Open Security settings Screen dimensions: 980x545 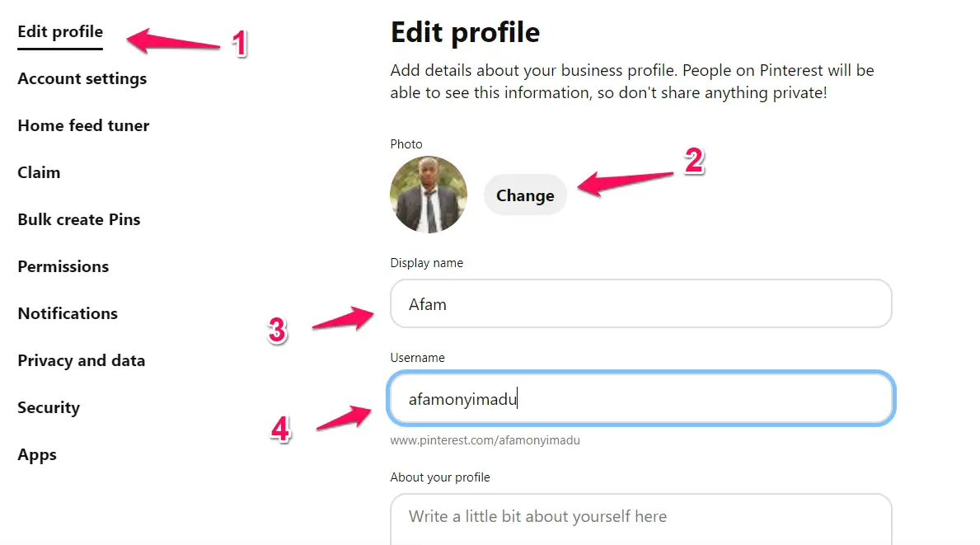pos(49,407)
